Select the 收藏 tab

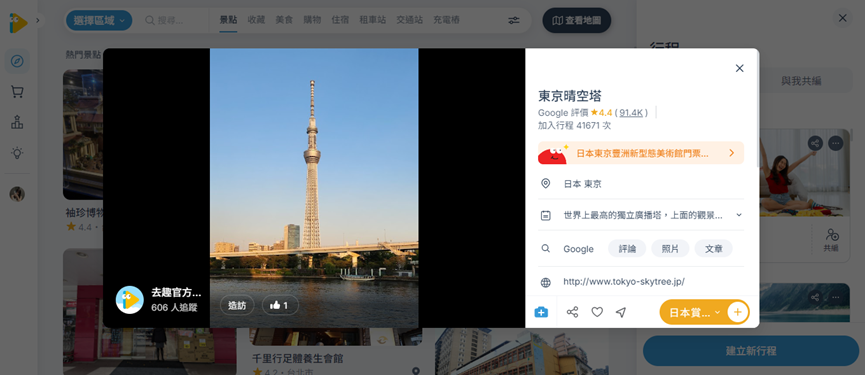click(x=257, y=20)
